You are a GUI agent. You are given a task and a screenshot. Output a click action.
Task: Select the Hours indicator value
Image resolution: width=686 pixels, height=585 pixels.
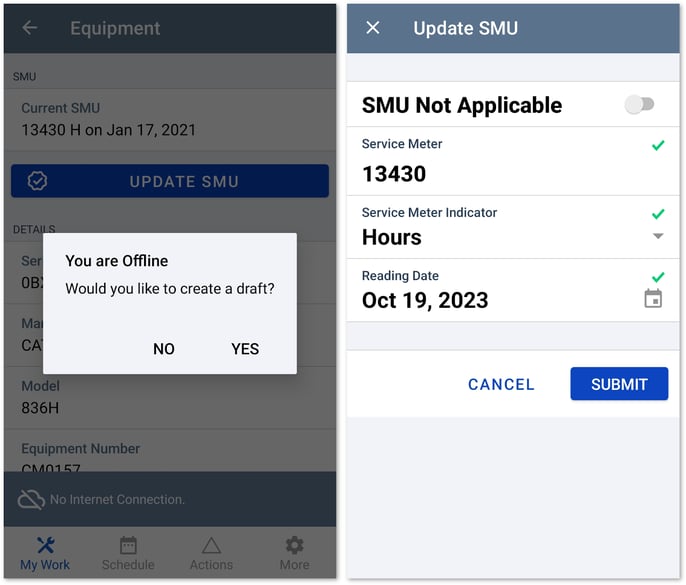pyautogui.click(x=392, y=237)
